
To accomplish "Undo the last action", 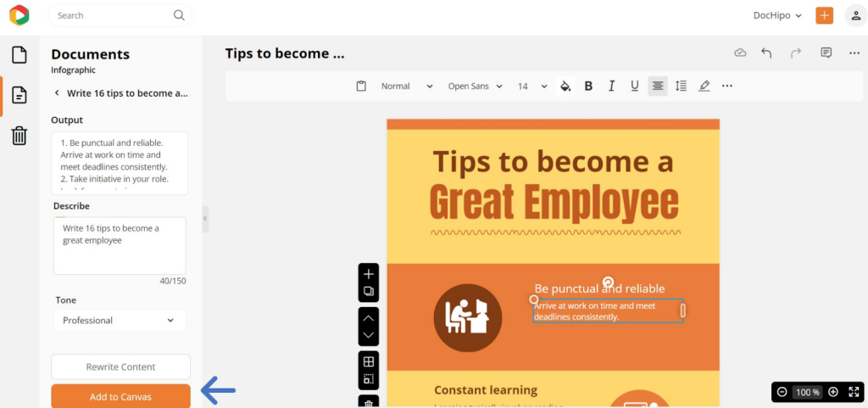I will (x=766, y=53).
